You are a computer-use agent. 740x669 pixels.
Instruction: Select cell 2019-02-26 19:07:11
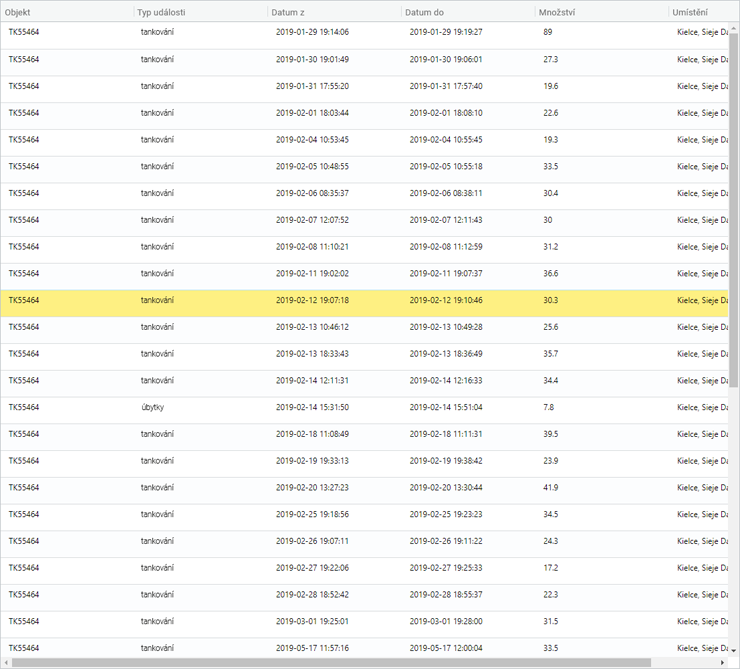pyautogui.click(x=312, y=541)
